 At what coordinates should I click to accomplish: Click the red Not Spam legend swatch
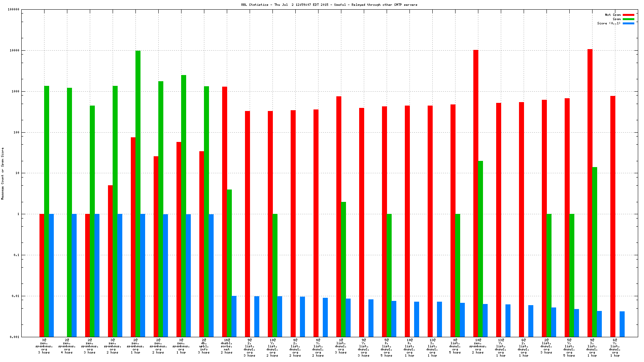point(628,15)
